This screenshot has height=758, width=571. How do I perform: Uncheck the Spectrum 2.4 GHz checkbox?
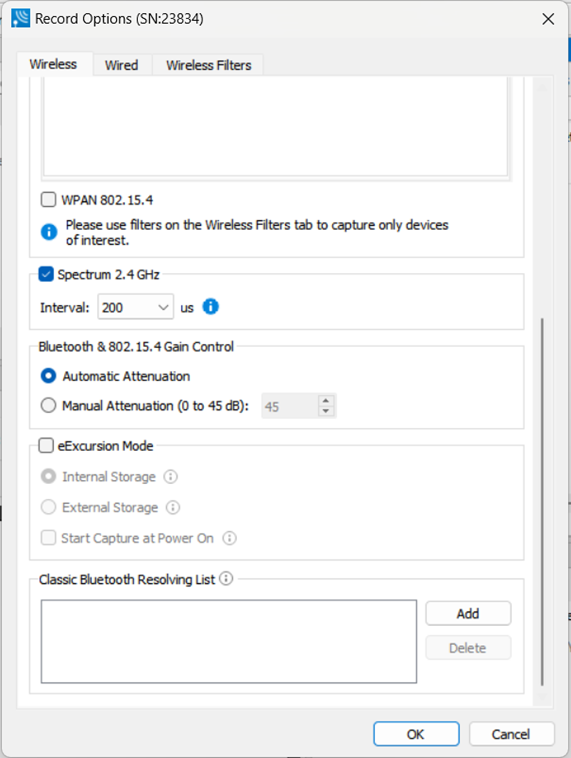click(x=46, y=274)
